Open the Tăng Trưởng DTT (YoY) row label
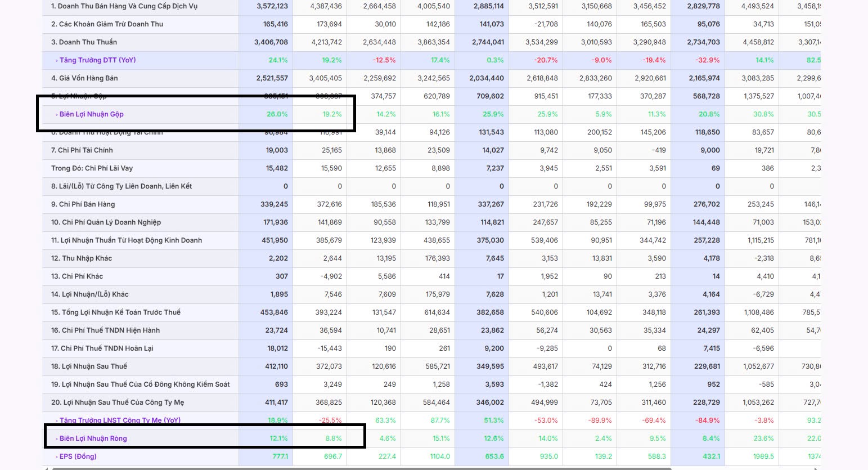This screenshot has height=470, width=868. coord(97,60)
